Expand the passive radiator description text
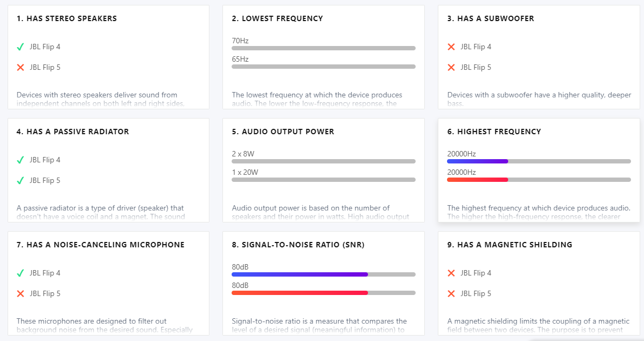This screenshot has height=341, width=644. (x=101, y=212)
